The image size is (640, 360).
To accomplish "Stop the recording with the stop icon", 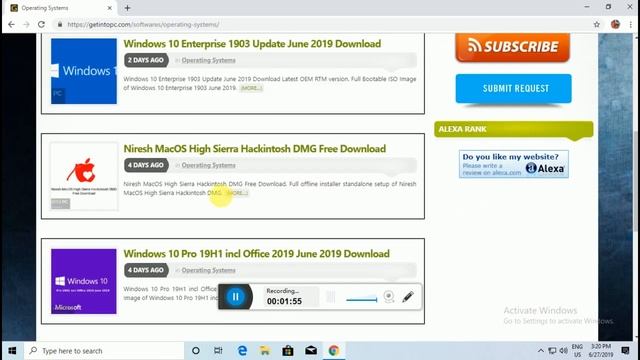I will click(x=331, y=297).
